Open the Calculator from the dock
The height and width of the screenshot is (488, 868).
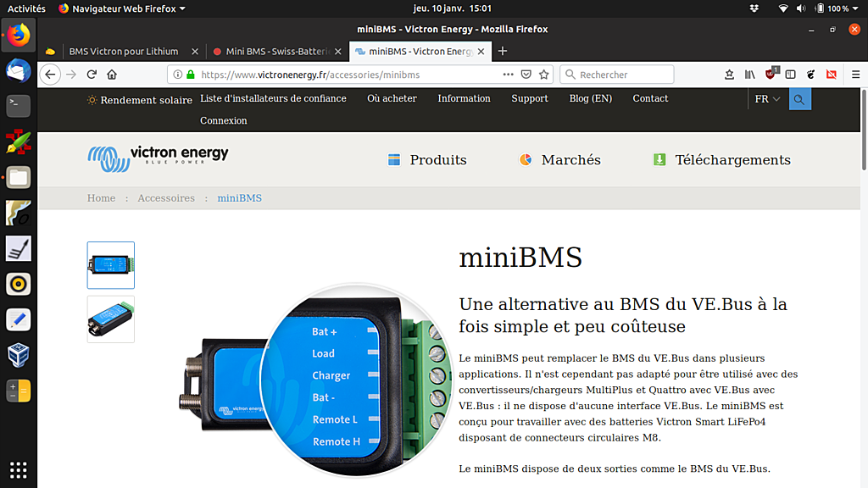(x=19, y=391)
